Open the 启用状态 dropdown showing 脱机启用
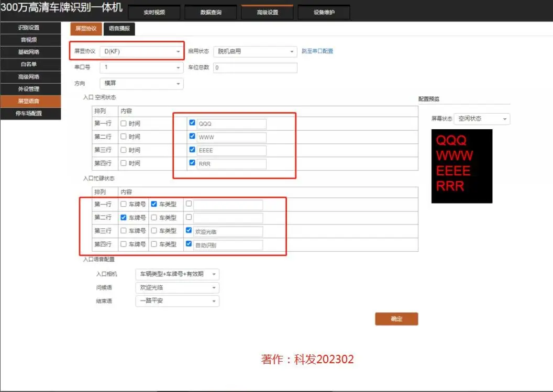 pos(255,51)
